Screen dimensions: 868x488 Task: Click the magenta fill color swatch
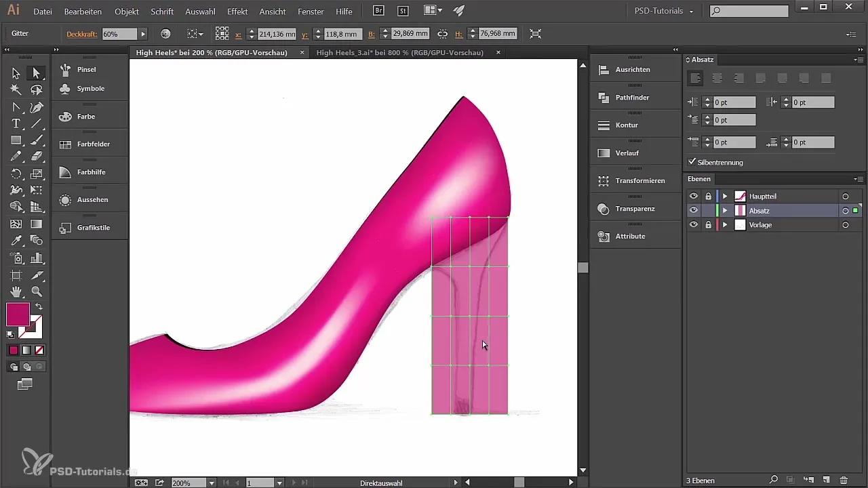(18, 314)
